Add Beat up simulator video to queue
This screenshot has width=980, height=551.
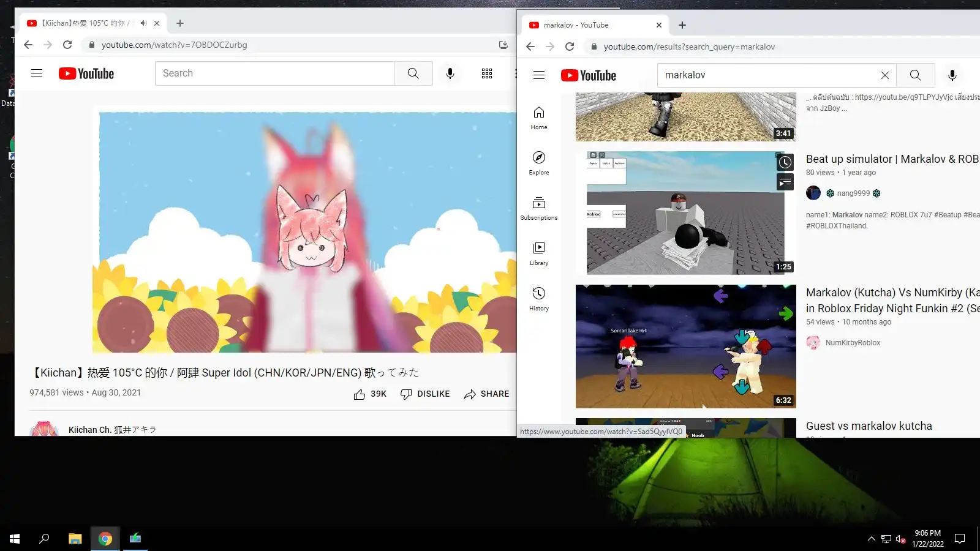(785, 182)
